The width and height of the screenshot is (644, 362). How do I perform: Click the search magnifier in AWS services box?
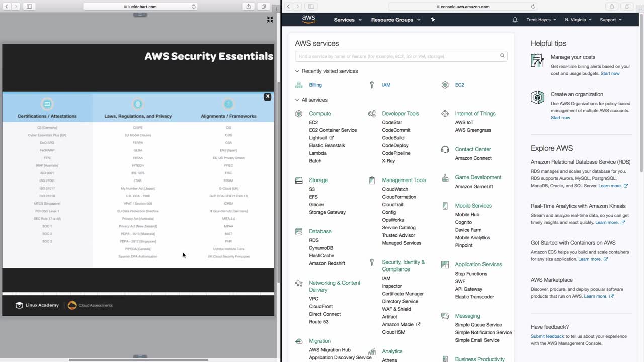coord(502,56)
